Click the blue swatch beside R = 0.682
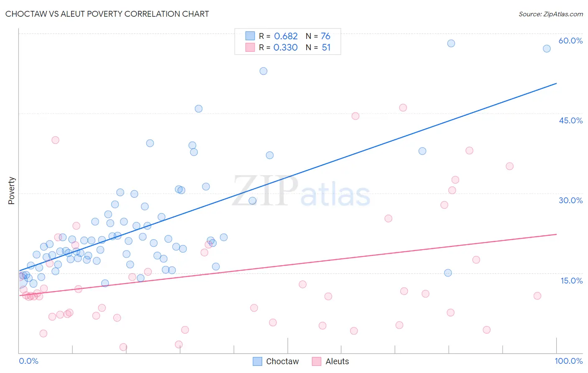This screenshot has width=588, height=373. click(250, 36)
